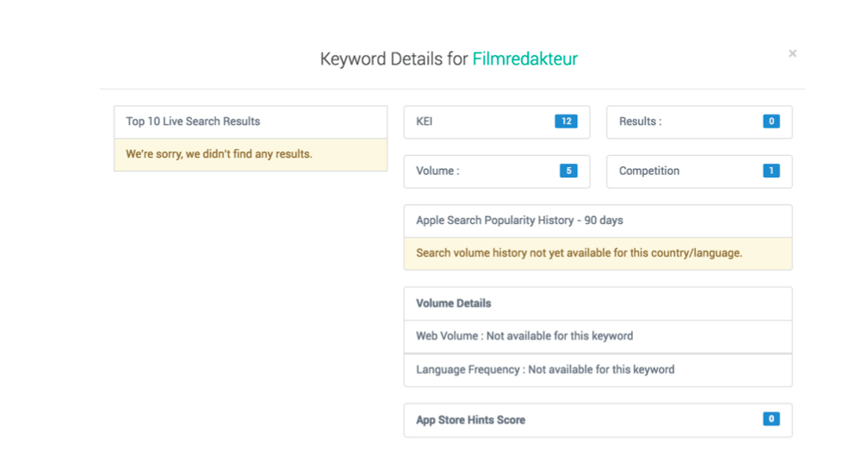Click the App Store Hints Score badge

click(771, 420)
